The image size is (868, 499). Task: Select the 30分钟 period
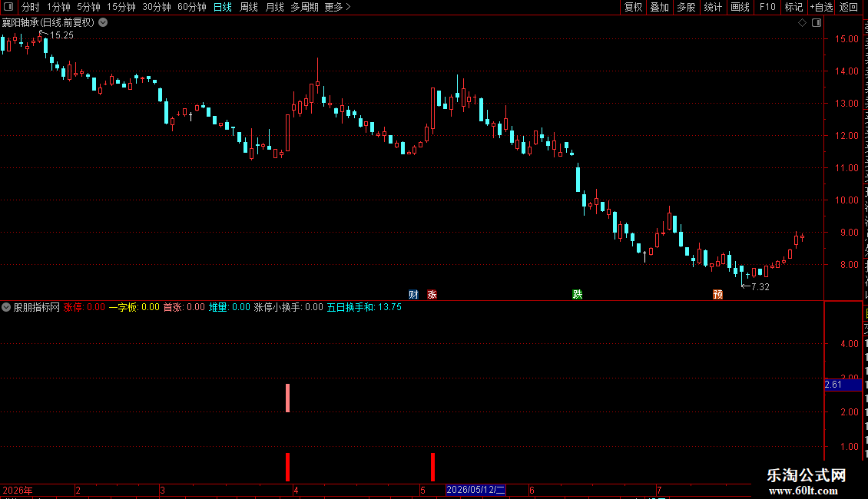pyautogui.click(x=156, y=7)
